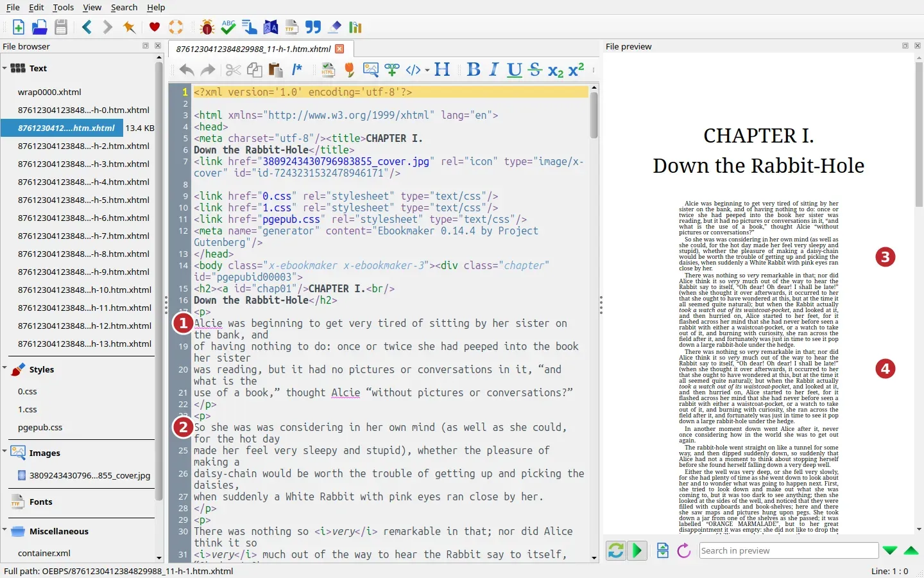Open a book using the folder icon
The width and height of the screenshot is (924, 578).
(40, 27)
